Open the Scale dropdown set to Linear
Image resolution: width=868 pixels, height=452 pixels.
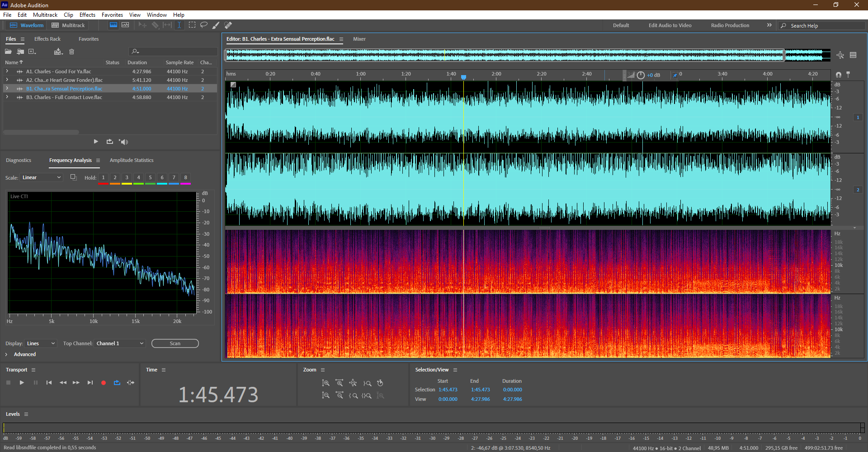point(41,177)
